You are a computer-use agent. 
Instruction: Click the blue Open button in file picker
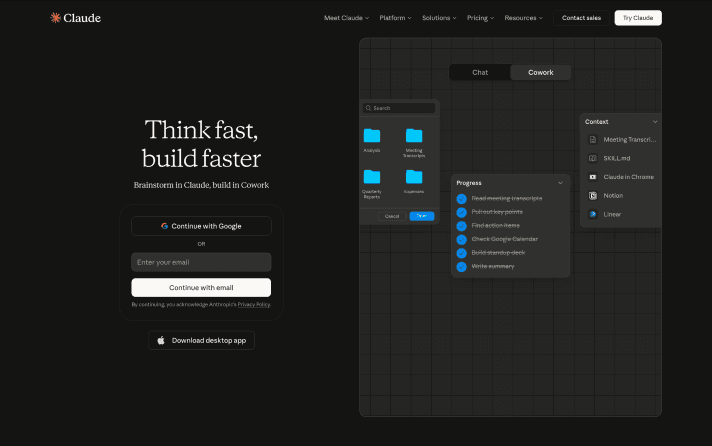point(422,216)
